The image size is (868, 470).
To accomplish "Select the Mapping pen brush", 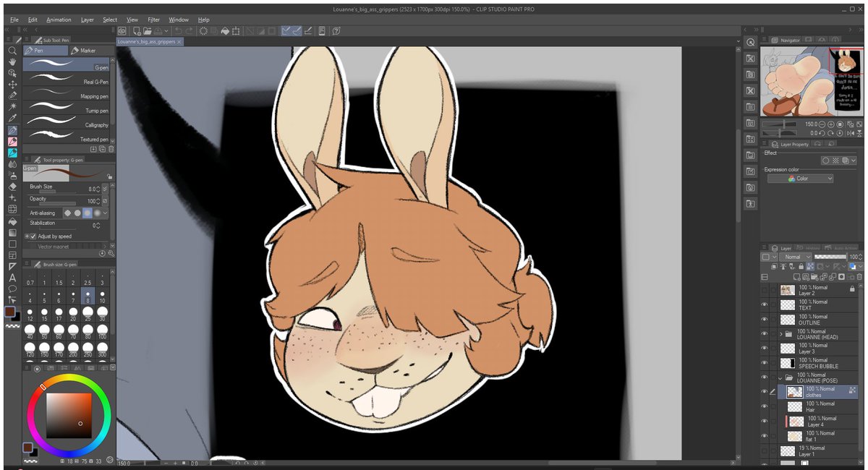I will [66, 93].
